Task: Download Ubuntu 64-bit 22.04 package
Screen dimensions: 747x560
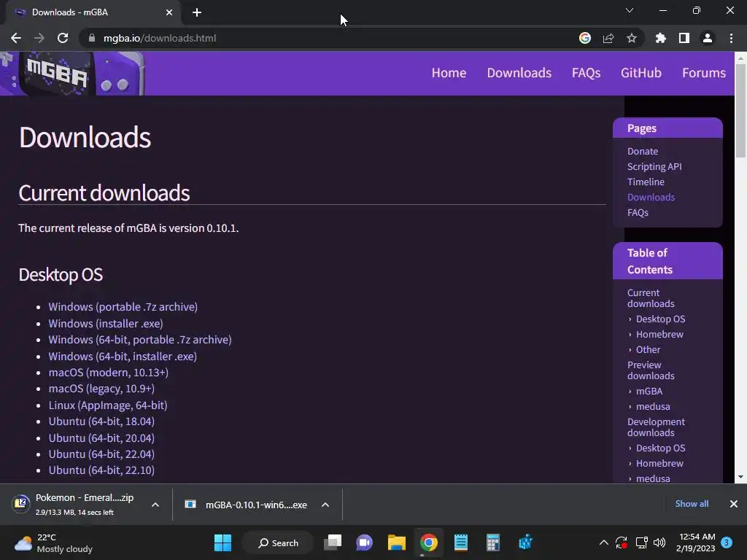Action: (x=101, y=454)
